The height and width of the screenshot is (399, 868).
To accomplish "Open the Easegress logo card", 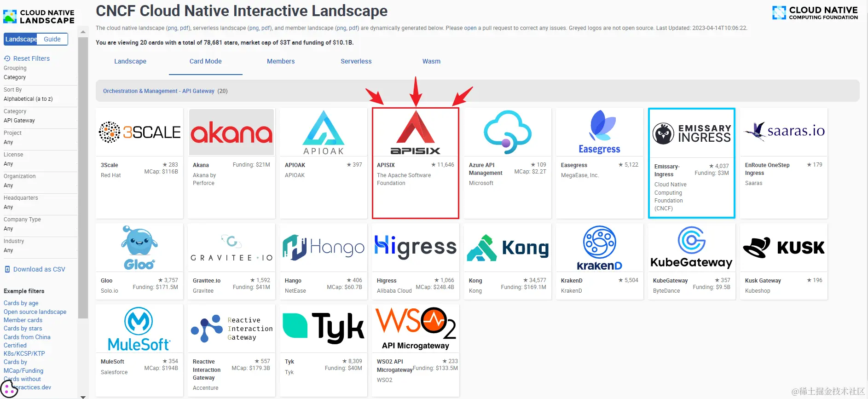I will 600,132.
